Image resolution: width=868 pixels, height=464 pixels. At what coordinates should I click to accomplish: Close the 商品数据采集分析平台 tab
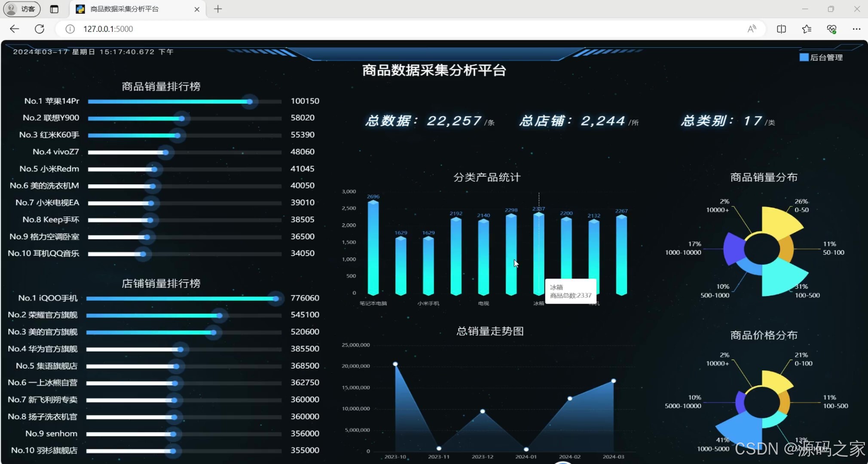tap(197, 9)
